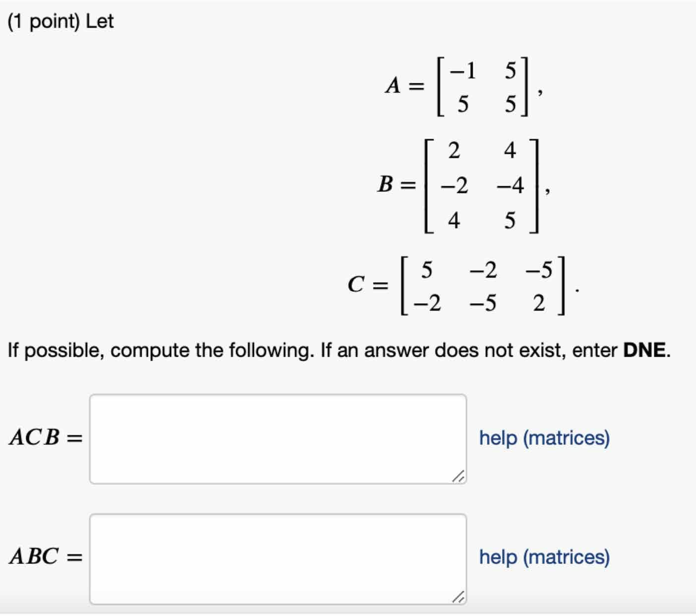The width and height of the screenshot is (696, 616).
Task: Click the "ACB =" label
Action: tap(46, 438)
